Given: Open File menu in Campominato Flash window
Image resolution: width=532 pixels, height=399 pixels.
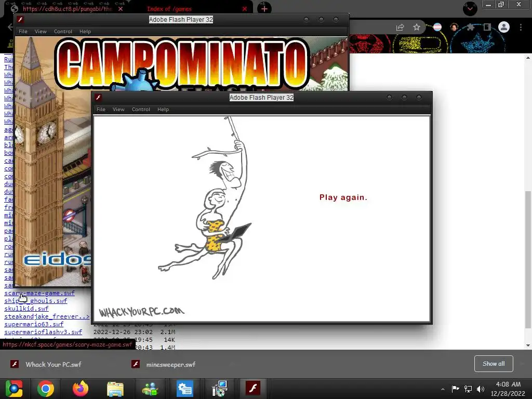Looking at the screenshot, I should (23, 31).
